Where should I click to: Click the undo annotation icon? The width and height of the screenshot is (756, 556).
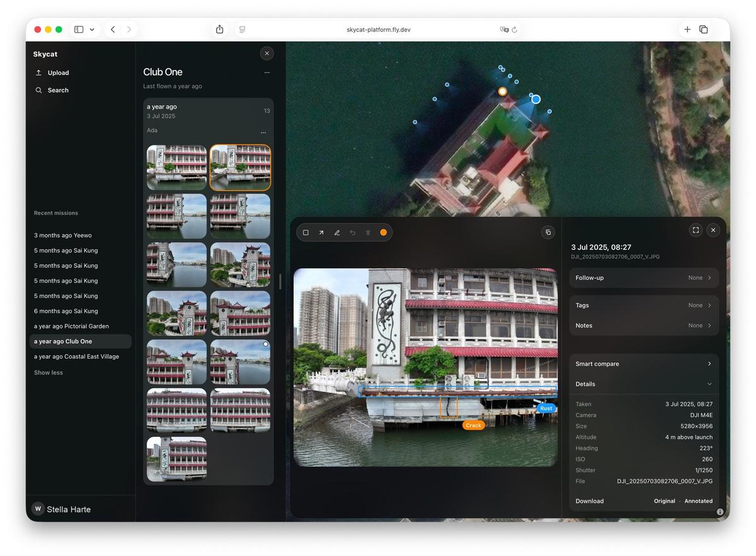tap(352, 233)
